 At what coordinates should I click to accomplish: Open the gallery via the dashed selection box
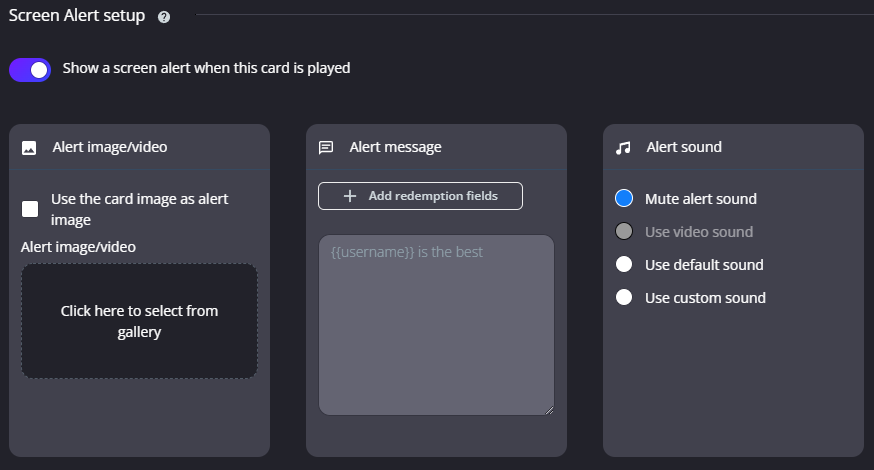[x=139, y=321]
